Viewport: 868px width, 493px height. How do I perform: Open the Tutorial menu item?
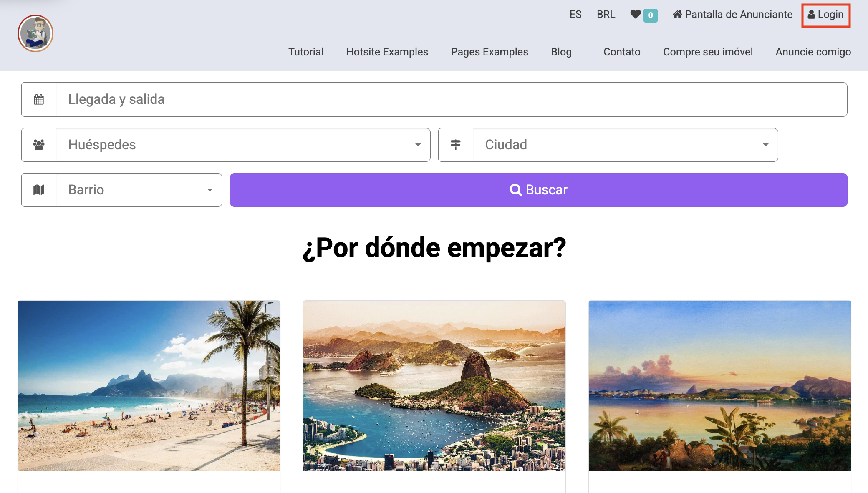coord(305,52)
